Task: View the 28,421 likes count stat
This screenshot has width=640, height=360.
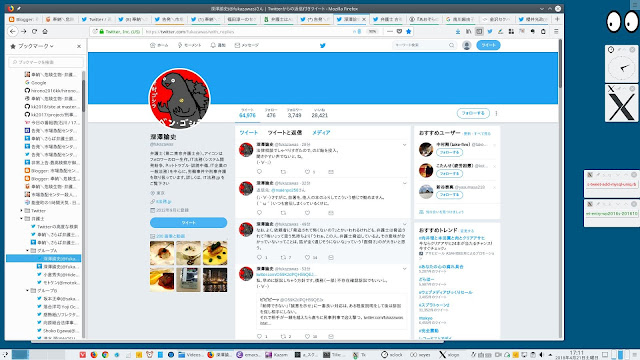Action: pyautogui.click(x=320, y=113)
